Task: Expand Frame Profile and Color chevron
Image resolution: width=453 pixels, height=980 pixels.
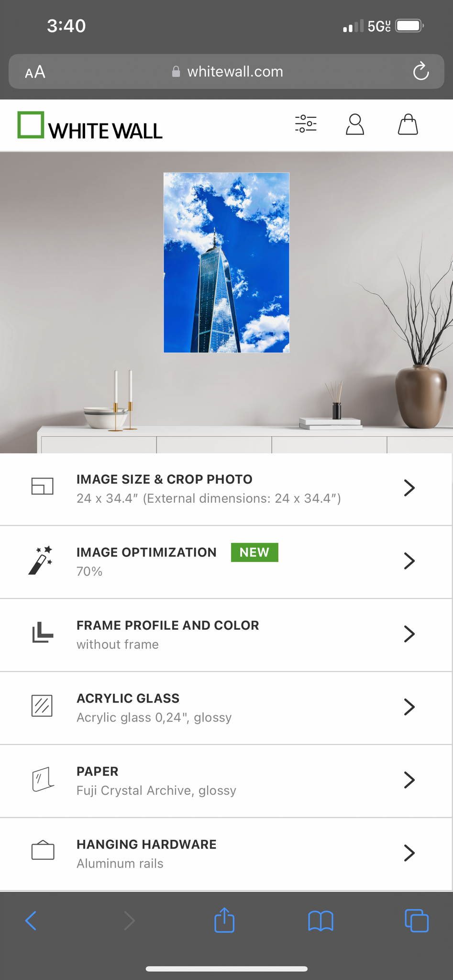Action: [x=409, y=634]
